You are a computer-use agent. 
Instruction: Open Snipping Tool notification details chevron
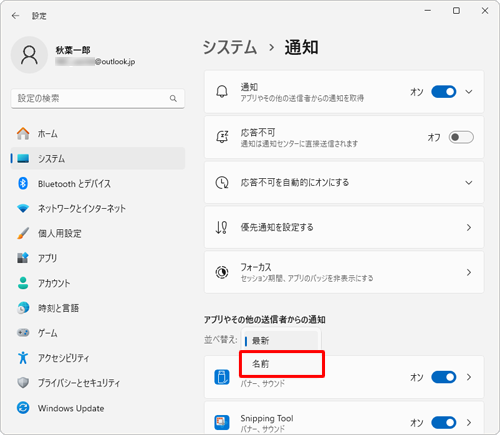click(x=469, y=423)
